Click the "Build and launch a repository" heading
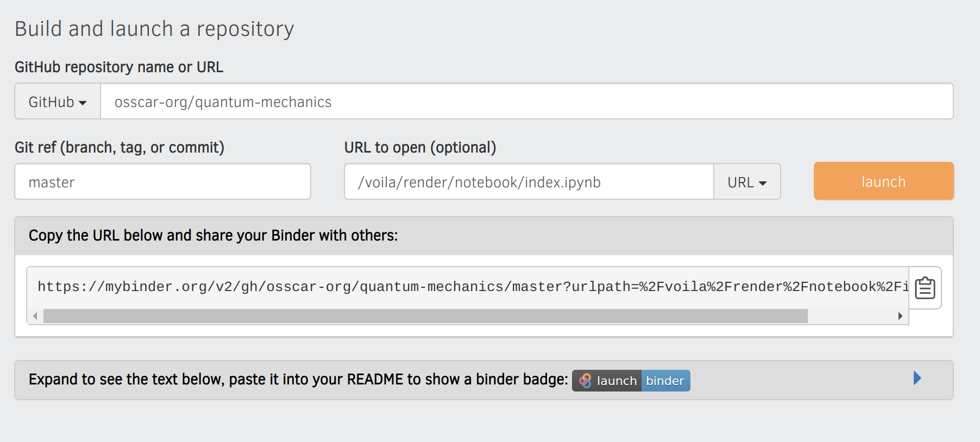980x442 pixels. coord(154,29)
